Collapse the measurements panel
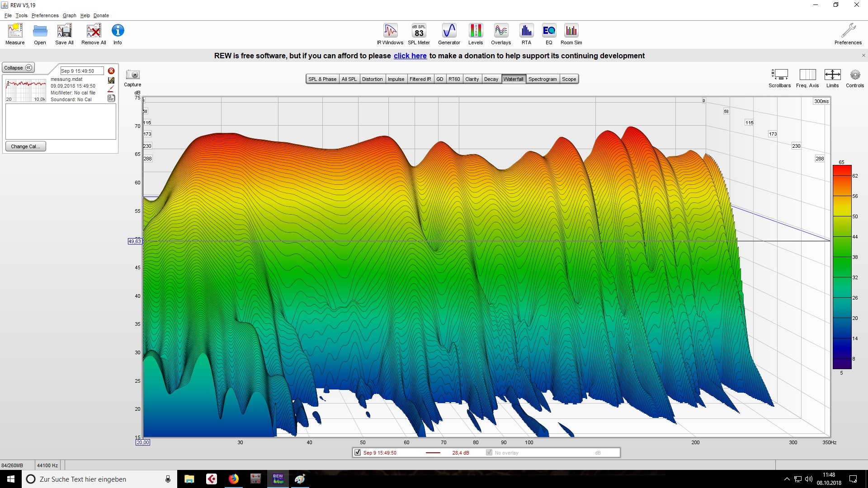This screenshot has height=488, width=868. pos(18,68)
